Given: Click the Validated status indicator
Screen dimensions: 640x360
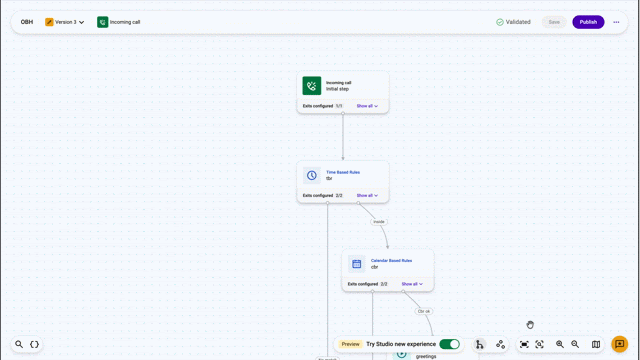Looking at the screenshot, I should tap(513, 22).
